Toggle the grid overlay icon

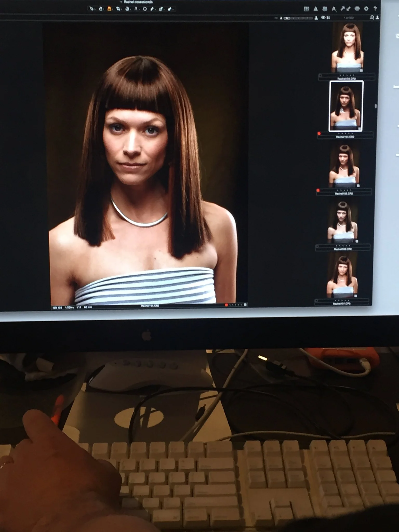point(307,9)
